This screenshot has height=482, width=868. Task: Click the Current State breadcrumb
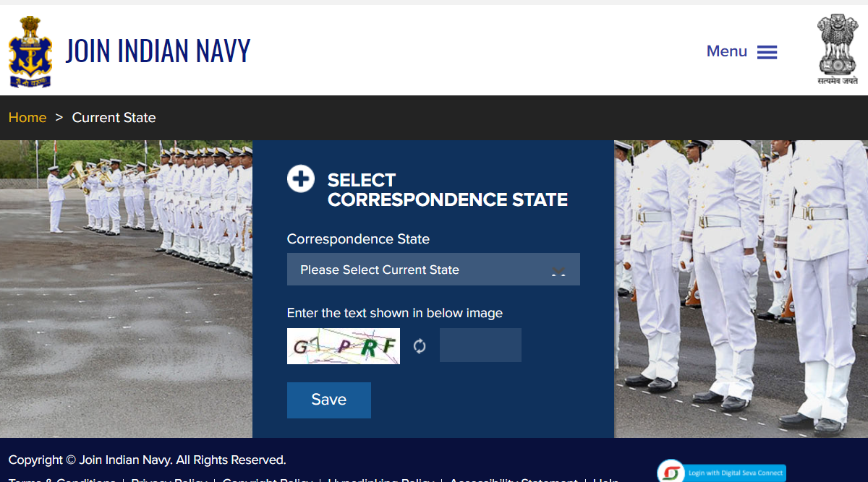point(114,118)
